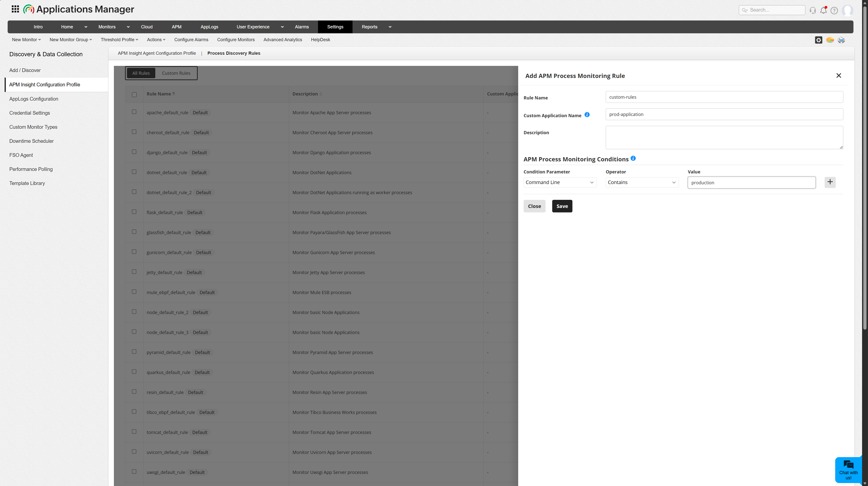Open the headset support icon

pos(813,10)
